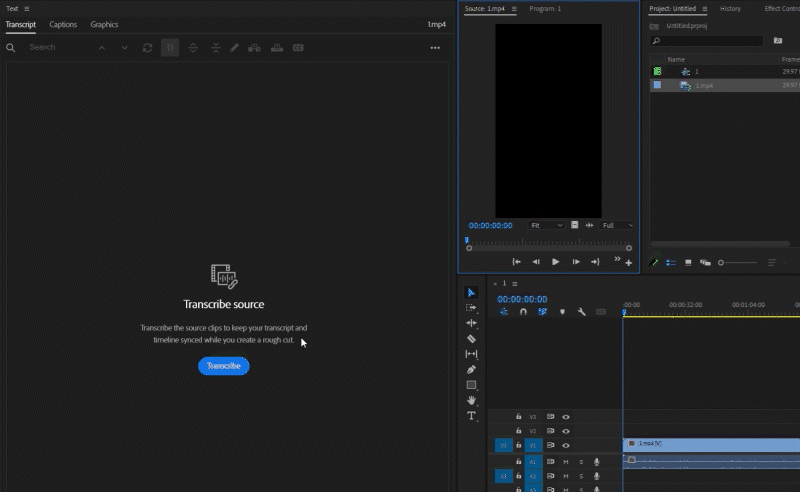Select the Selection tool arrow
This screenshot has width=800, height=492.
[x=471, y=292]
